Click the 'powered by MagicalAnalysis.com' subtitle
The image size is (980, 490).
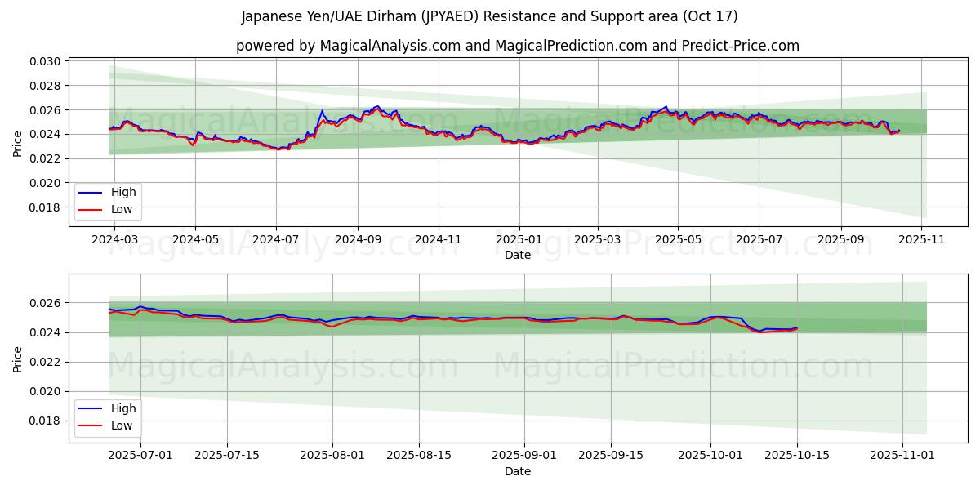[517, 46]
